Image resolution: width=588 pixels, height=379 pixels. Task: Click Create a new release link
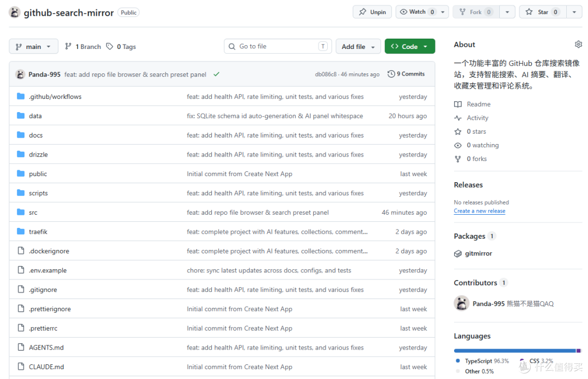pos(479,211)
